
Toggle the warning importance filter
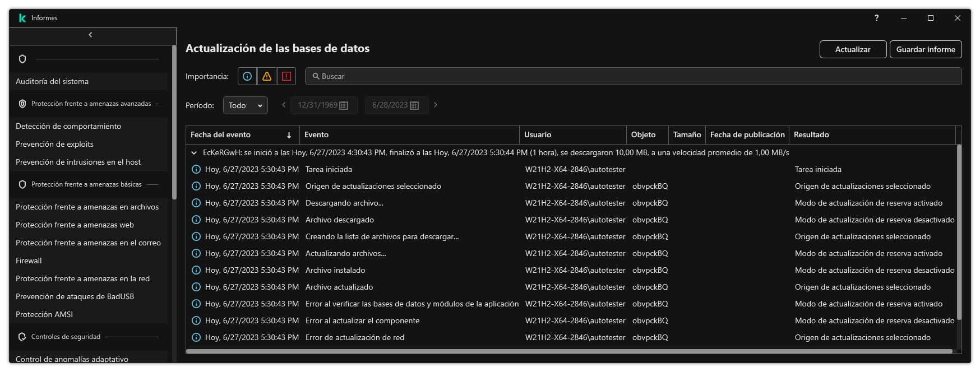click(x=267, y=76)
